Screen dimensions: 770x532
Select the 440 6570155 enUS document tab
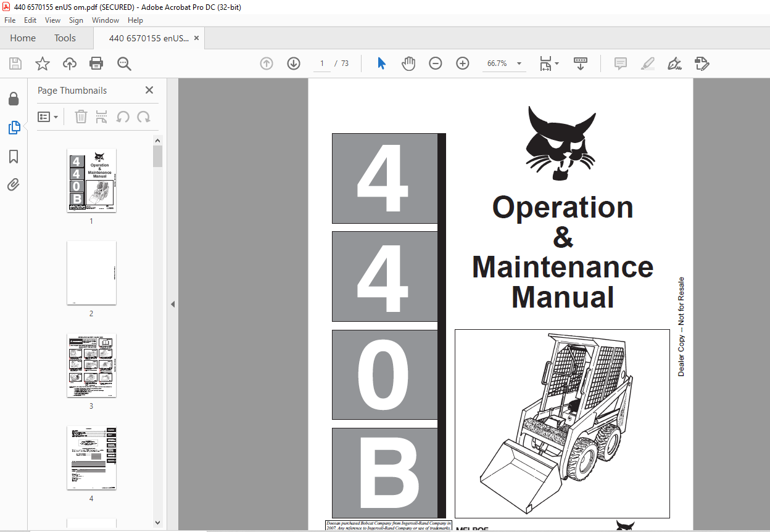point(149,38)
